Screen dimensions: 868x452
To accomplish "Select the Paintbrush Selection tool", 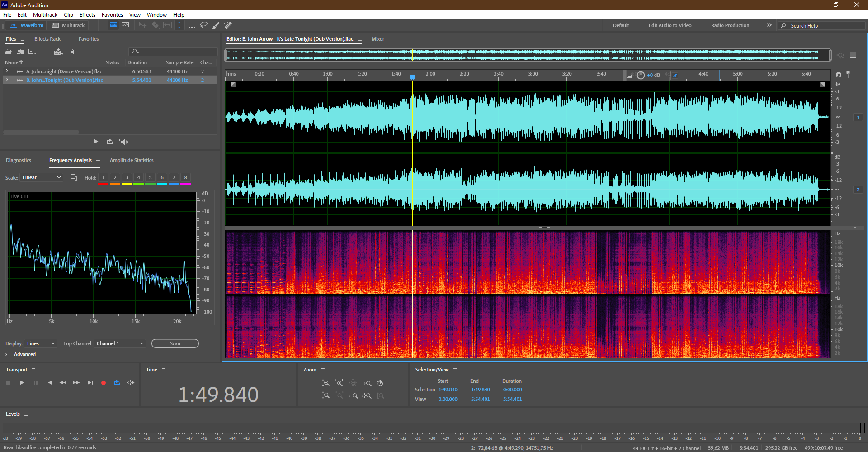I will click(216, 25).
